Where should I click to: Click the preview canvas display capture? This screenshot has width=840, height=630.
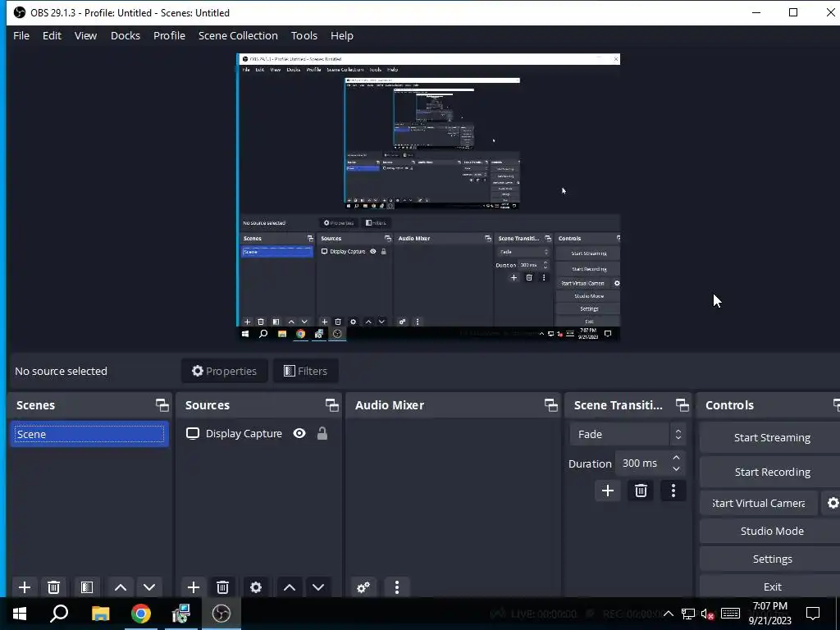(x=428, y=197)
